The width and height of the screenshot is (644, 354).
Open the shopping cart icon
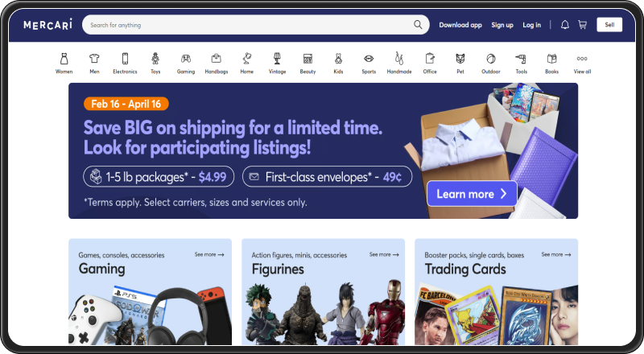tap(582, 25)
